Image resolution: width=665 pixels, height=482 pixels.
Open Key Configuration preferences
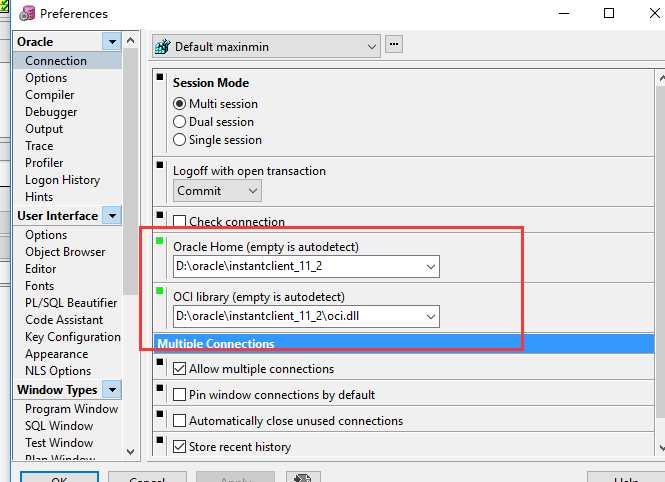[73, 337]
